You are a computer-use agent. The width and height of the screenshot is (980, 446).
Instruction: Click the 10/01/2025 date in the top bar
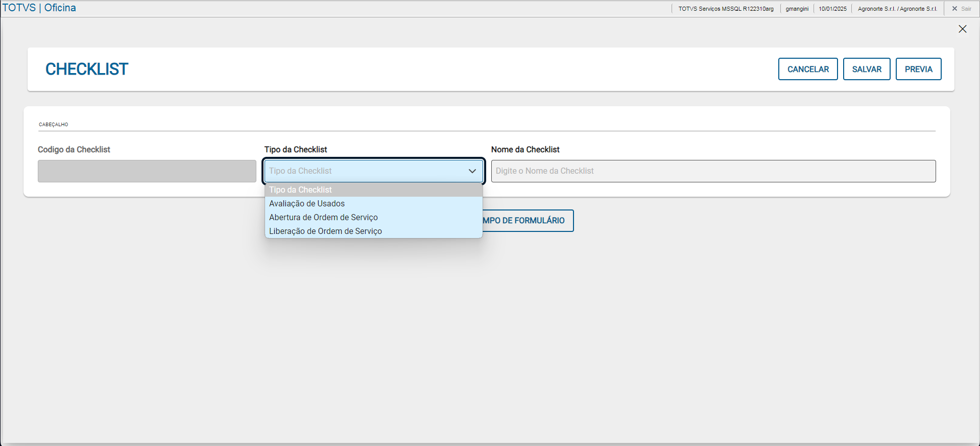pos(832,9)
